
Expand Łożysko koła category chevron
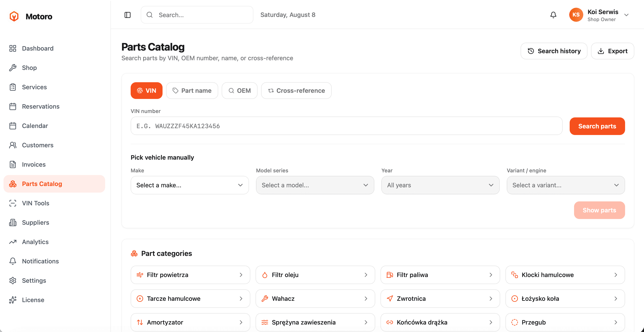point(616,299)
